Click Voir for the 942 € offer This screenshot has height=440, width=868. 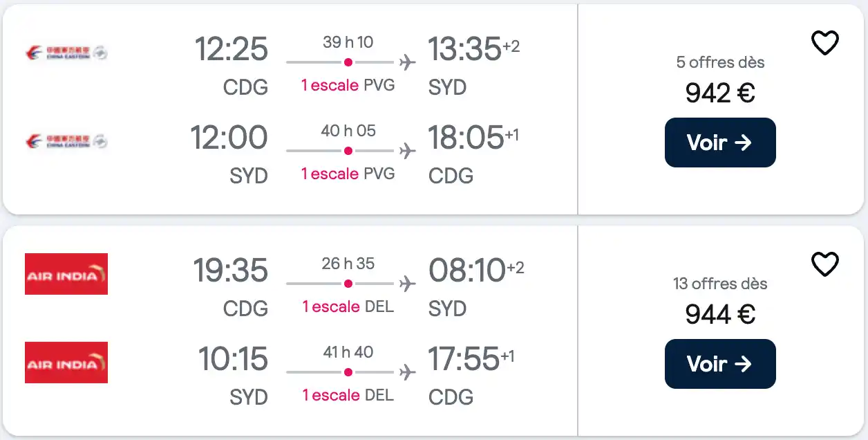click(720, 143)
